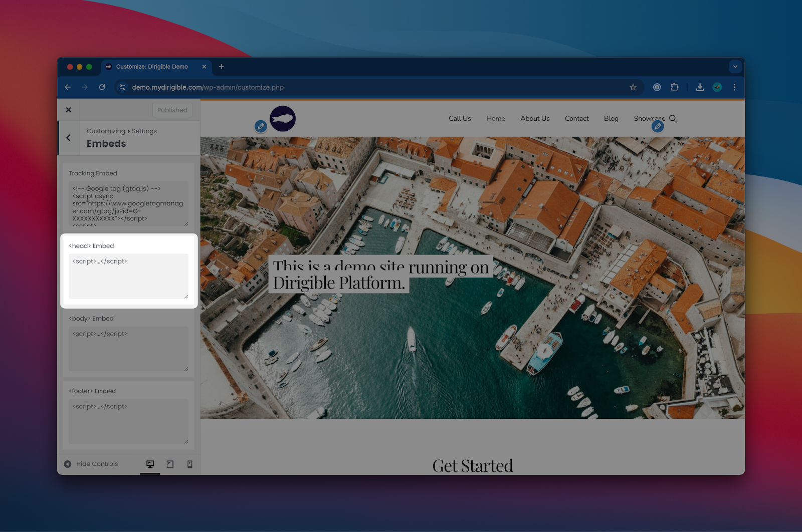Image resolution: width=802 pixels, height=532 pixels.
Task: Click in the Tracking Embed textarea
Action: click(x=128, y=204)
